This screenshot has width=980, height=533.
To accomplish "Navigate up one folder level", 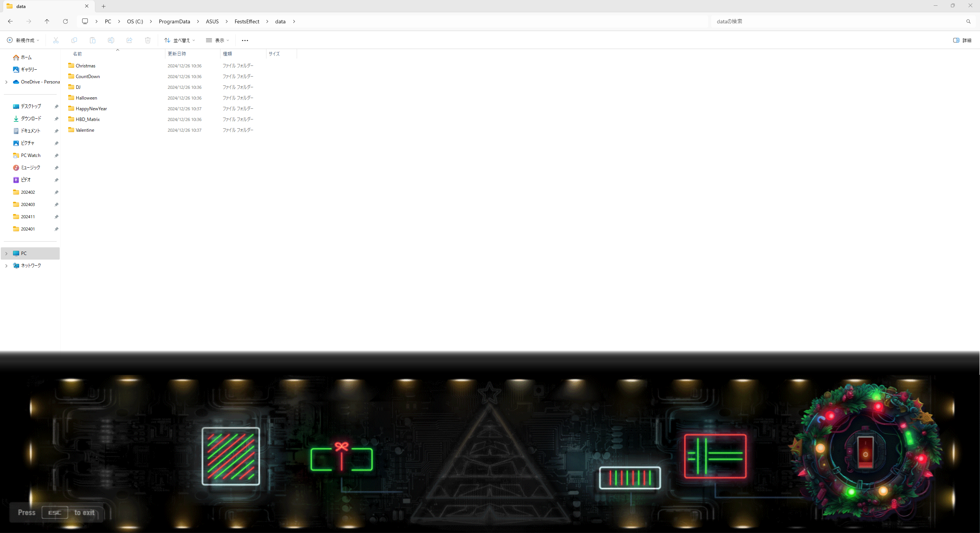I will point(47,21).
